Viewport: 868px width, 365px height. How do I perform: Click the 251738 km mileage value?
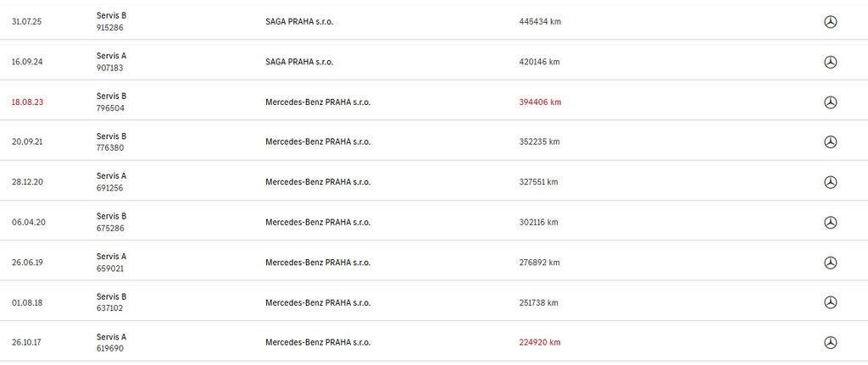pyautogui.click(x=540, y=302)
